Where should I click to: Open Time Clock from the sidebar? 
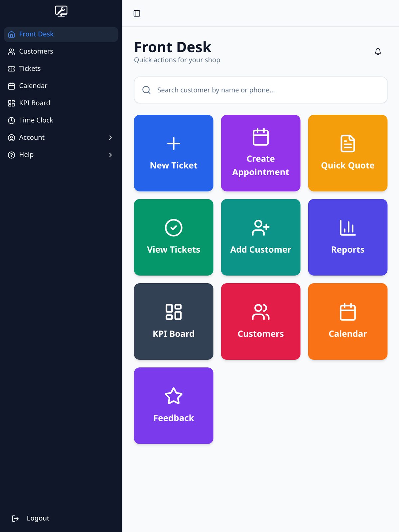pos(61,120)
